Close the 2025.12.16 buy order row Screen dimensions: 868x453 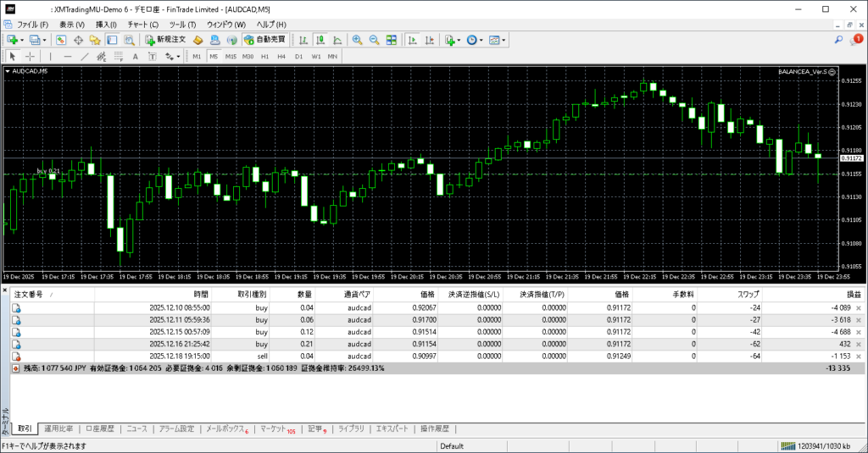tap(858, 345)
